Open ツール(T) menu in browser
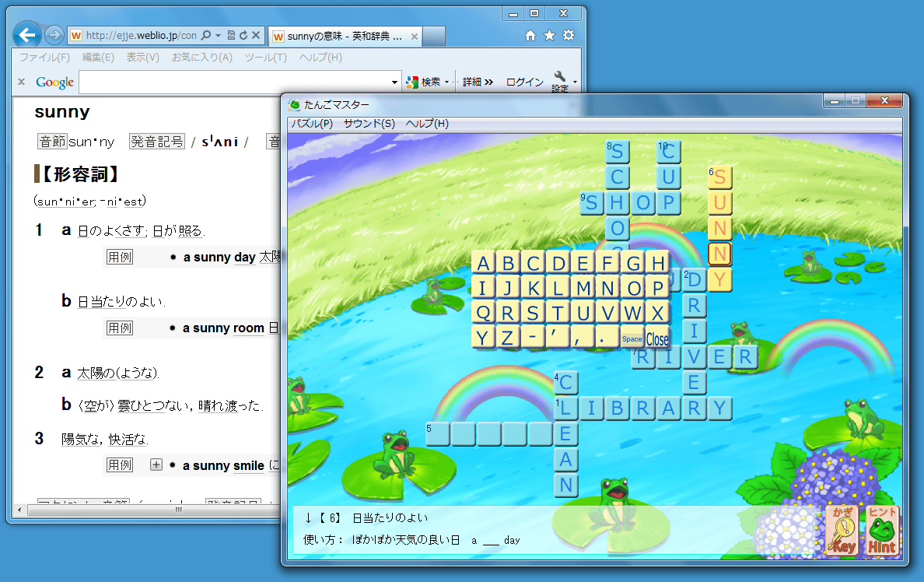Viewport: 924px width, 582px height. [265, 58]
